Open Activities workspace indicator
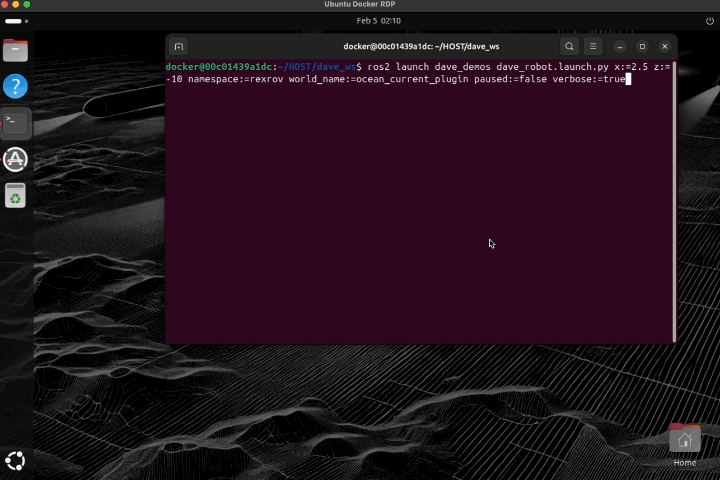Image resolution: width=720 pixels, height=480 pixels. (x=17, y=21)
